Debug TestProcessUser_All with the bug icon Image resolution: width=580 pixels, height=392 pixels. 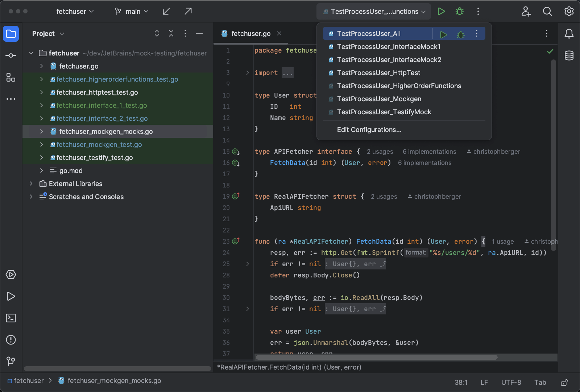pyautogui.click(x=460, y=34)
